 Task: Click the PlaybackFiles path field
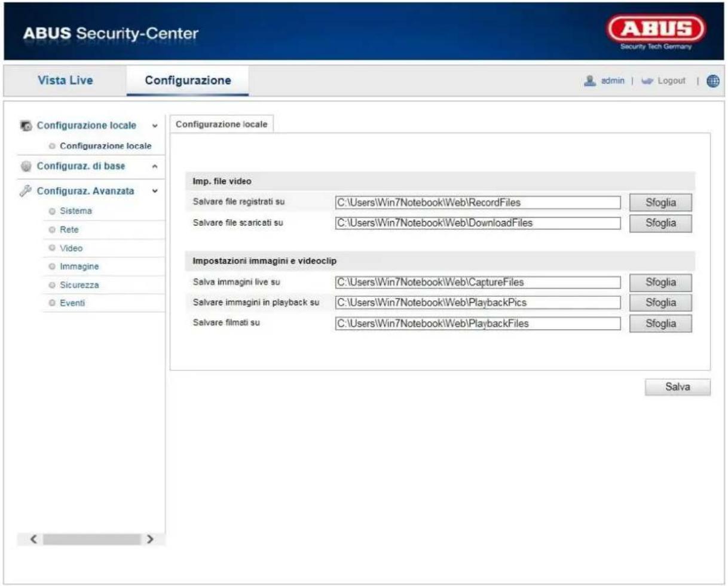coord(478,323)
